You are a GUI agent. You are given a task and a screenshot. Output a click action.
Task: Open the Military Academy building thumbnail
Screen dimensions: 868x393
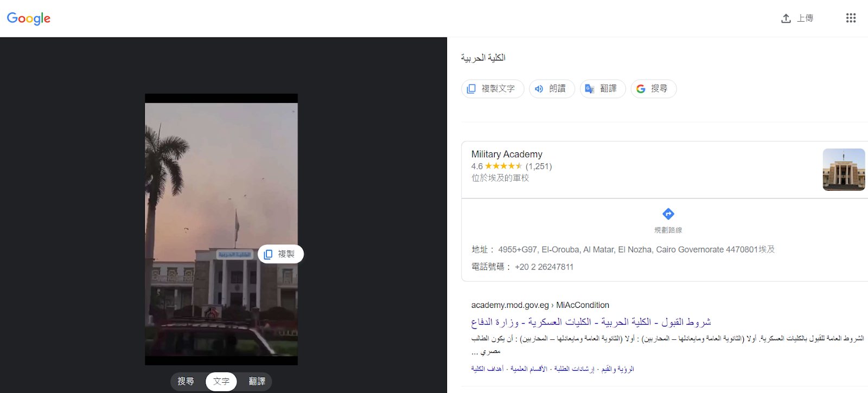[x=844, y=170]
